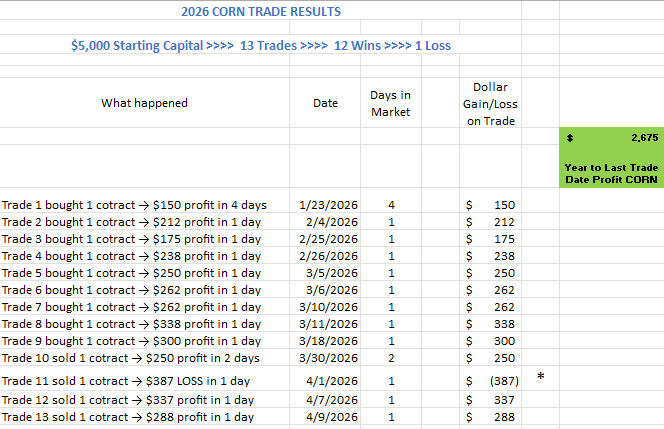
Task: Select the date cell 1/23/2026
Action: (x=328, y=205)
